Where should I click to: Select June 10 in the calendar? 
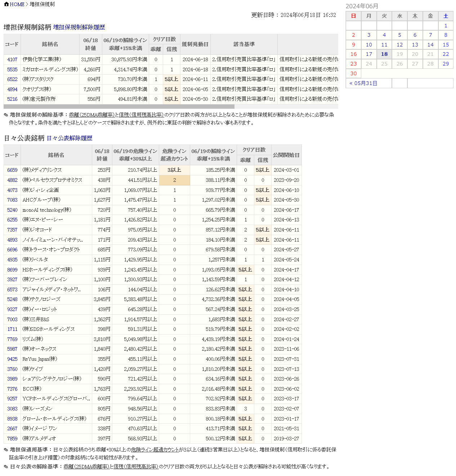369,45
